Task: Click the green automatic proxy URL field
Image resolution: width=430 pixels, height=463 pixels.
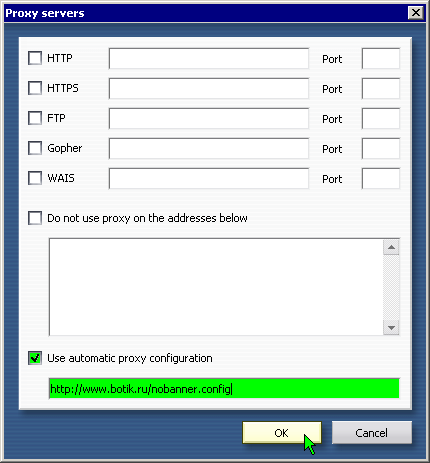Action: coord(224,388)
